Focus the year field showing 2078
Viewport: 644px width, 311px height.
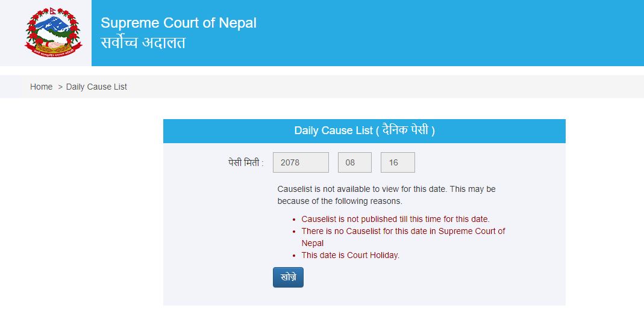(301, 162)
